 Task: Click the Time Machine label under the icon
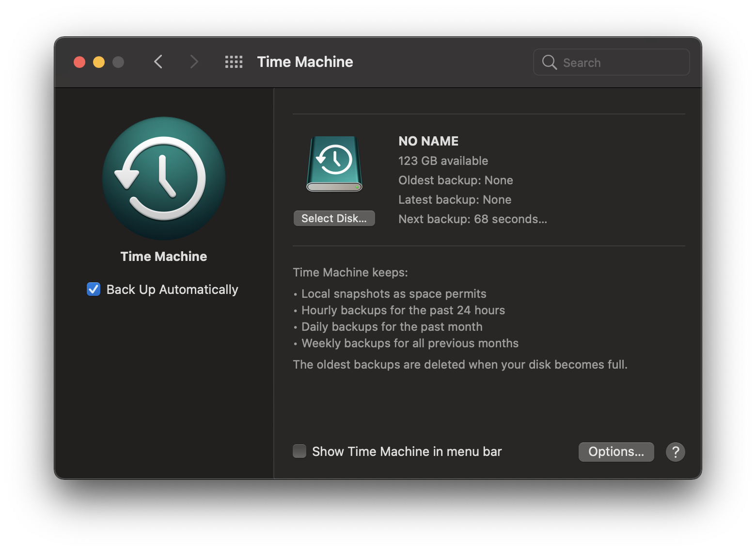point(164,257)
